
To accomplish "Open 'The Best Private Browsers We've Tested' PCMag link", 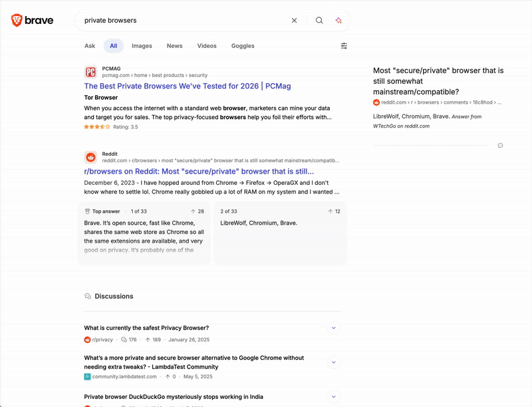I will point(188,86).
